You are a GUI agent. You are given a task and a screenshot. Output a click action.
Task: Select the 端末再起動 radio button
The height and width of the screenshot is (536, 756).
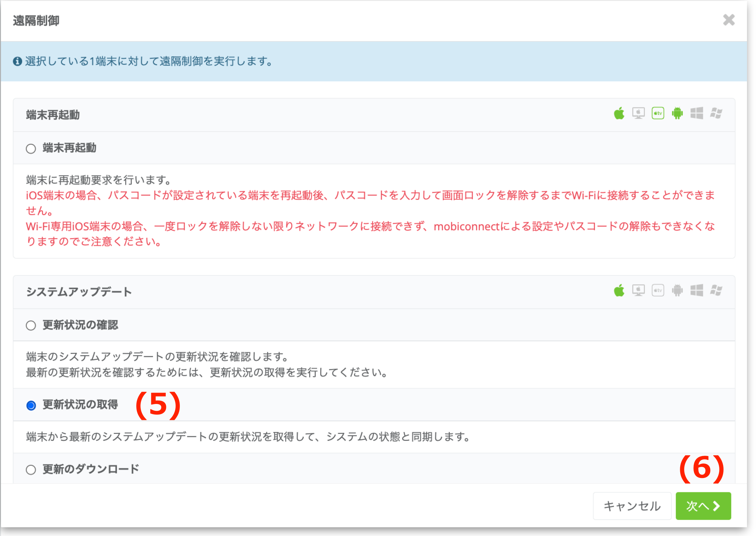pos(31,149)
